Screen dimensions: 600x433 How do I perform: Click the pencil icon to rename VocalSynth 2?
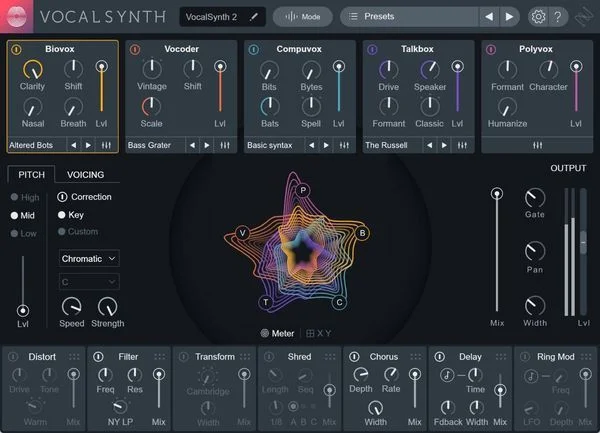click(x=254, y=16)
